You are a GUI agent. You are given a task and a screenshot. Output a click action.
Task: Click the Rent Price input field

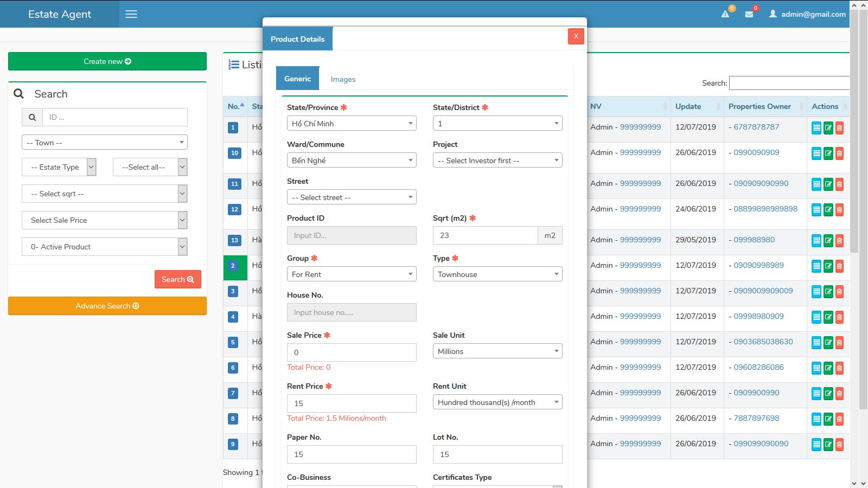[352, 403]
